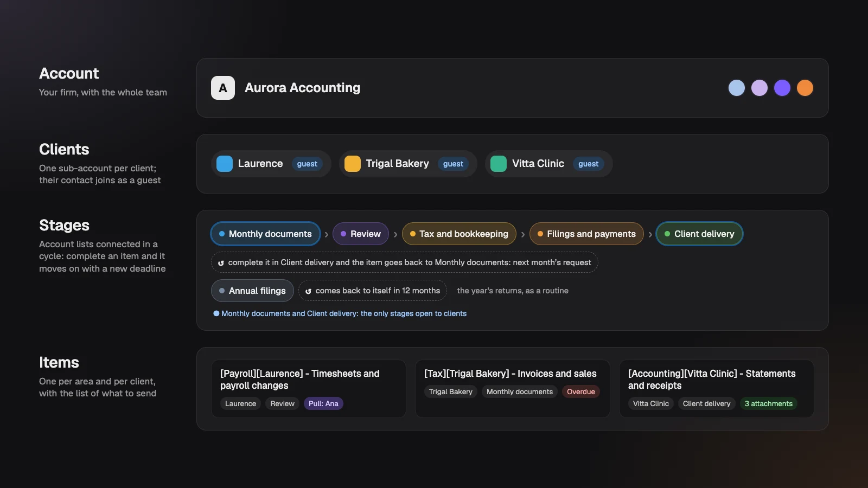Open the Payroll Laurence timesheets item card
868x488 pixels.
pos(309,389)
